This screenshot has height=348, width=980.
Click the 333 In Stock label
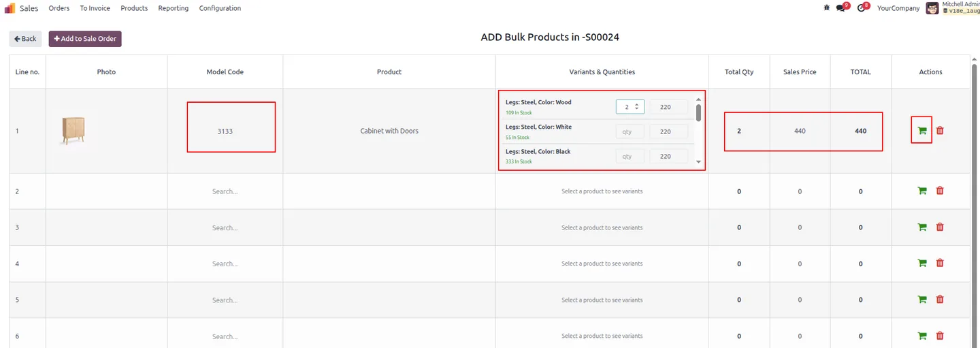(x=519, y=161)
